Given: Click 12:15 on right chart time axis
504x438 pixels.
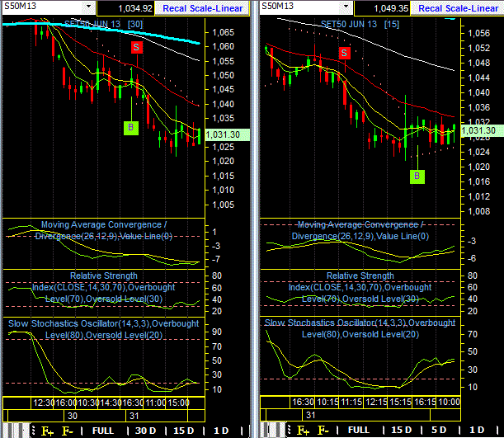Looking at the screenshot, I should 376,402.
